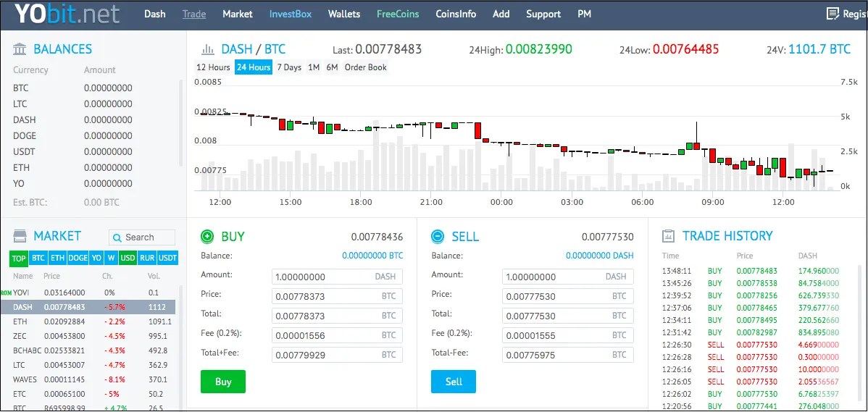Select the USD market filter tab
868x412 pixels.
128,258
